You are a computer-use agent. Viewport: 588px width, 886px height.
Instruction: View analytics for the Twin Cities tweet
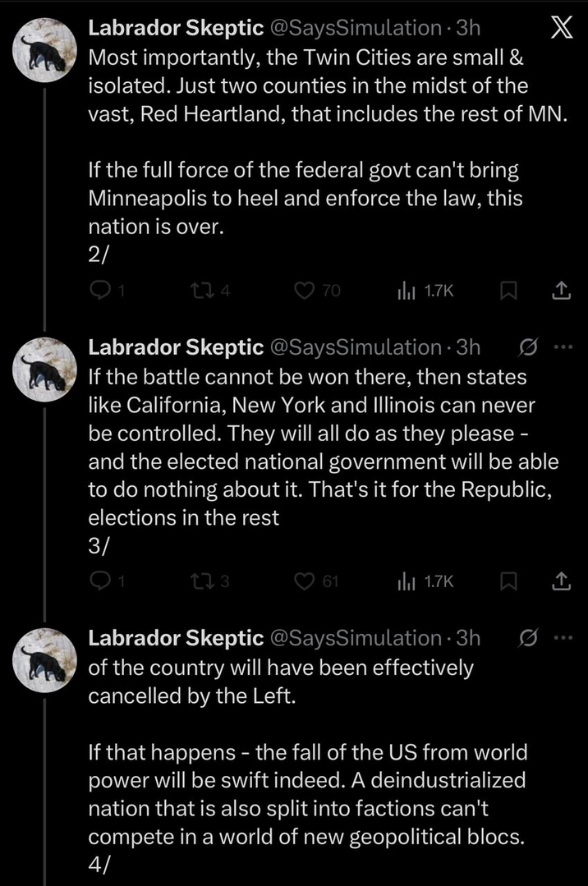pyautogui.click(x=404, y=290)
